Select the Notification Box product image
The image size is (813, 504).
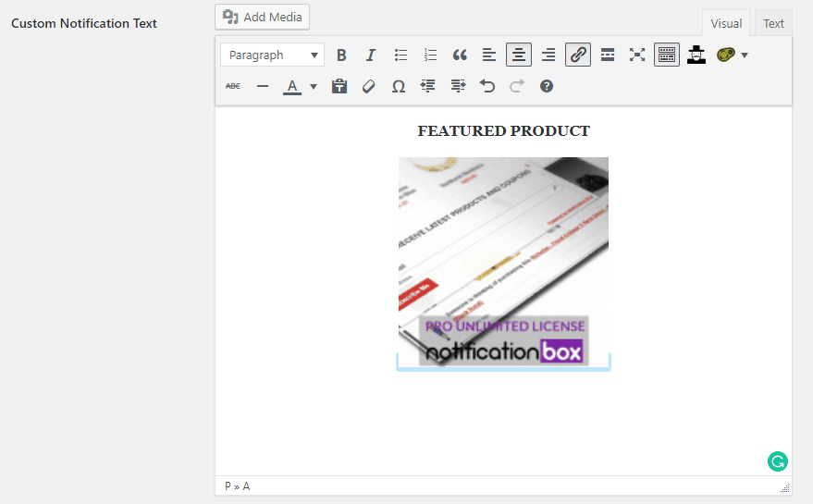point(503,262)
